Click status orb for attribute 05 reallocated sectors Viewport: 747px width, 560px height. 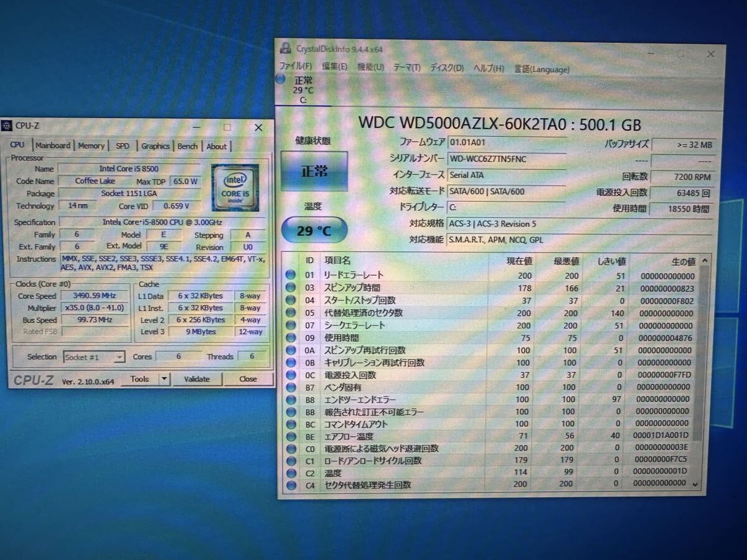290,312
